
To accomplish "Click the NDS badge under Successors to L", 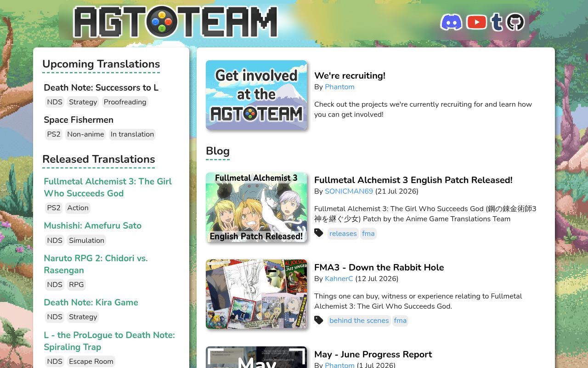I will tap(55, 102).
